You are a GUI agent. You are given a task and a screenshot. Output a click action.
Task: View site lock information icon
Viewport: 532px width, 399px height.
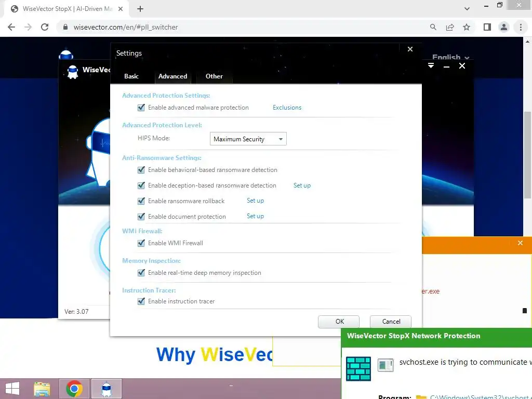tap(65, 27)
